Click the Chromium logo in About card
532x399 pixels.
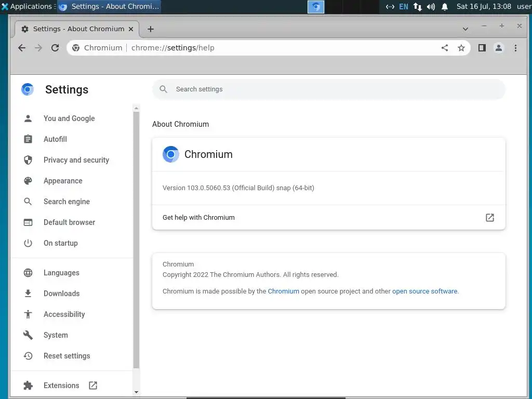tap(170, 154)
